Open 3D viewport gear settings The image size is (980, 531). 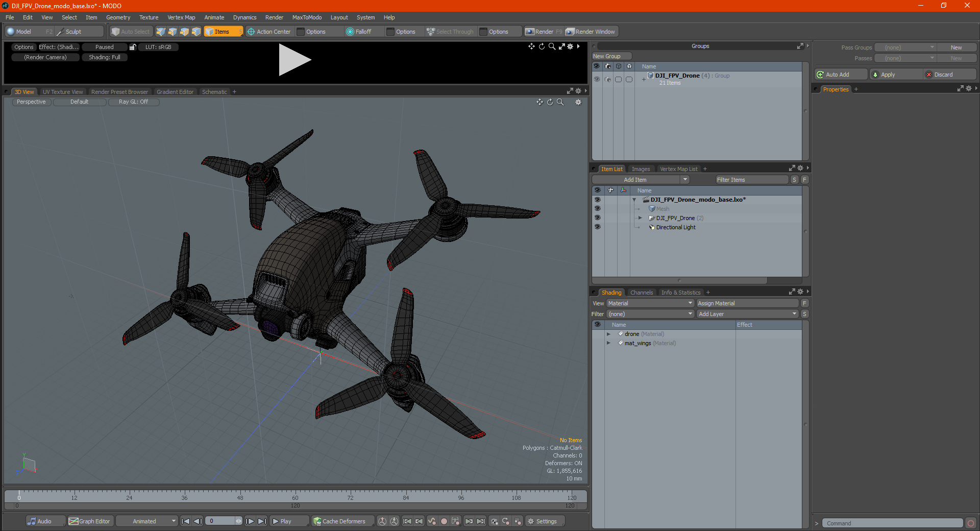(x=578, y=102)
